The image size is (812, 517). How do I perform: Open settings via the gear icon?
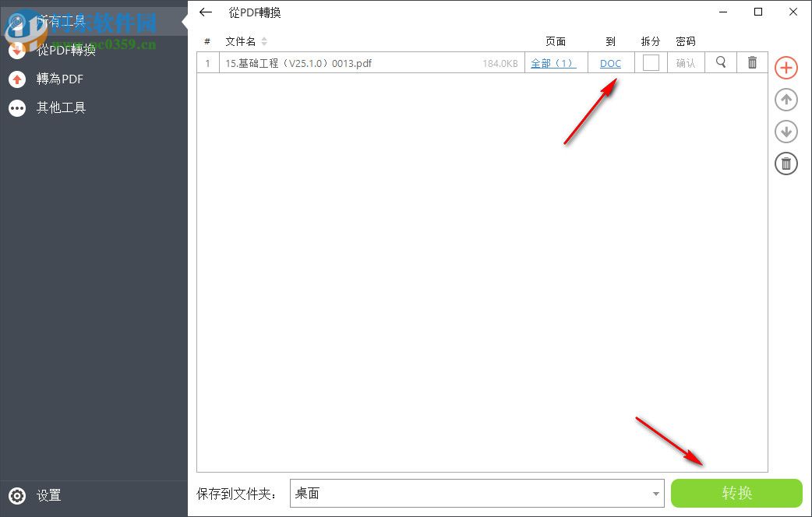[x=17, y=495]
